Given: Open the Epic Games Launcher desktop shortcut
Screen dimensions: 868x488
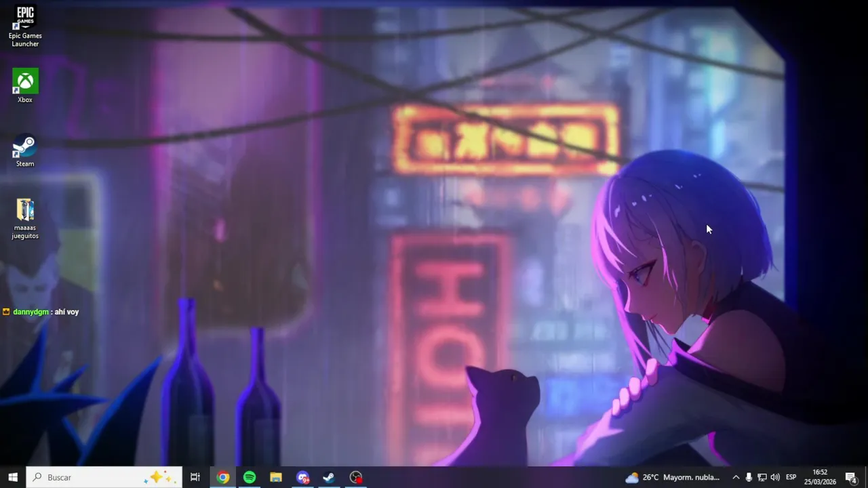Looking at the screenshot, I should [x=25, y=26].
